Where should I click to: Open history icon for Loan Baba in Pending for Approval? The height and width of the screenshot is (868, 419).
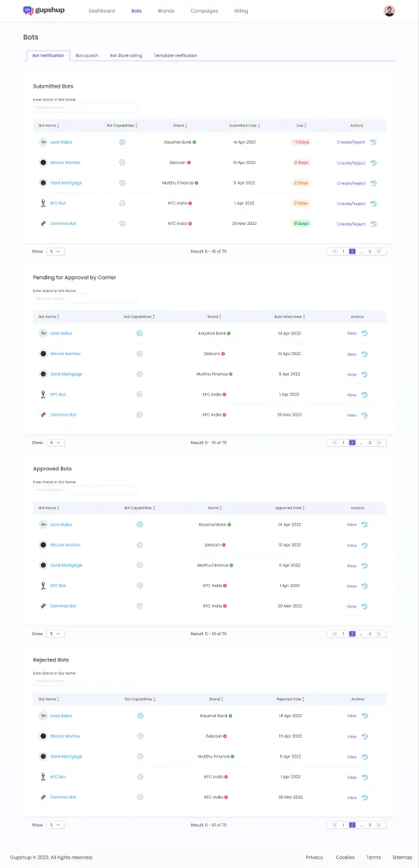pos(365,333)
